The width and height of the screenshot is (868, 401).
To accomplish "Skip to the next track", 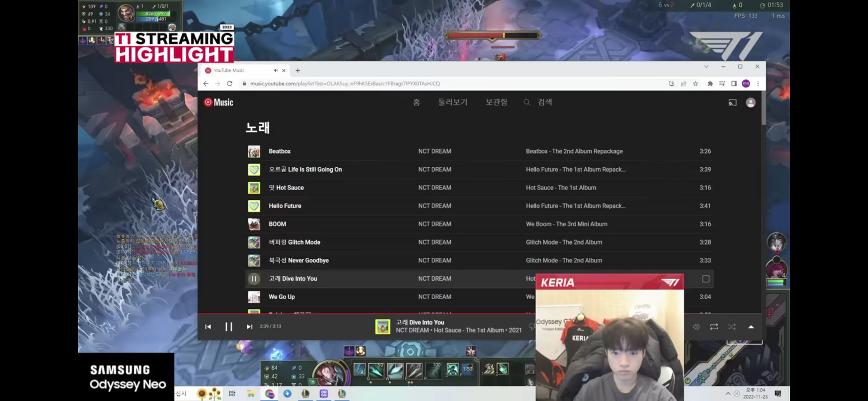I will [249, 326].
